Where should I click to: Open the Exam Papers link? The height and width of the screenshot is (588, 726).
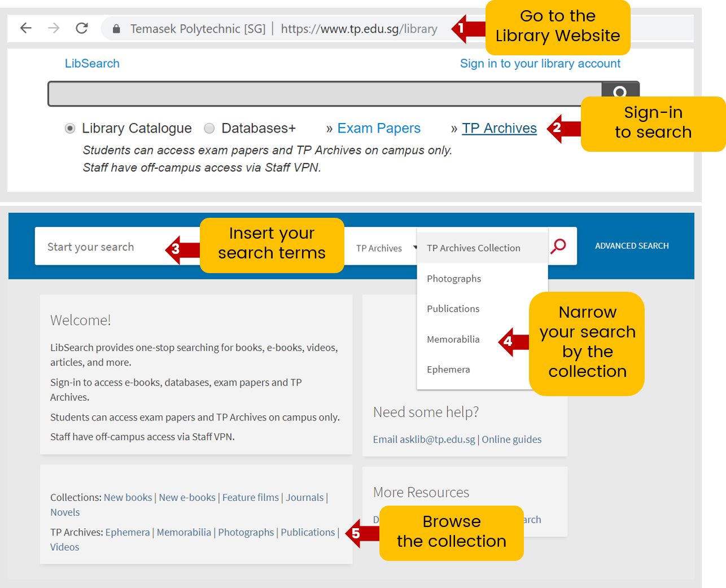point(379,128)
